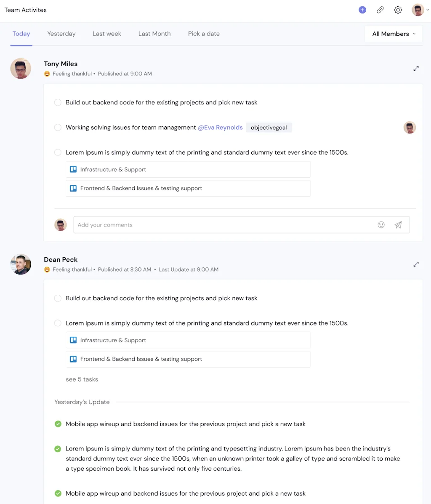The image size is (431, 504).
Task: Select the Last Month tab
Action: (x=154, y=33)
